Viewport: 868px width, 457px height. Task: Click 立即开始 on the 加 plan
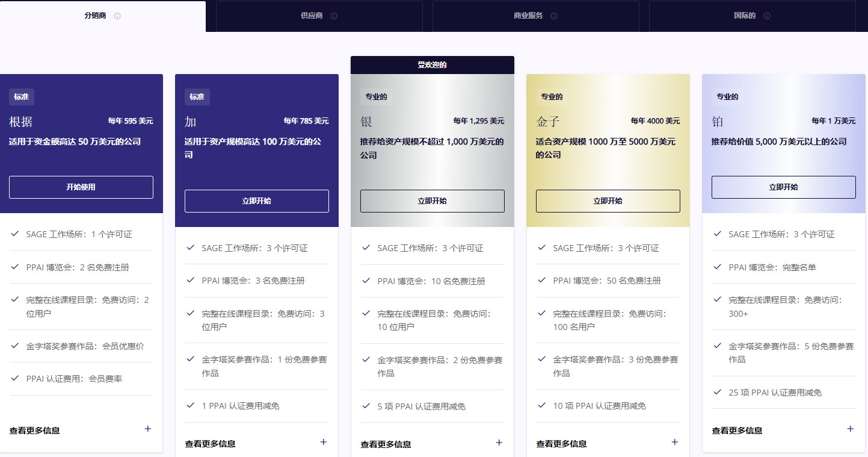coord(257,201)
